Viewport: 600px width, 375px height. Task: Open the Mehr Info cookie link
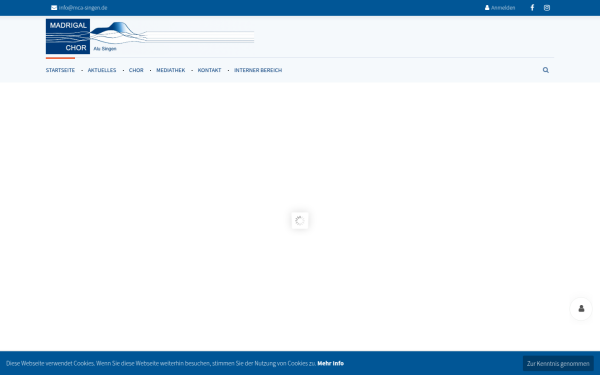(331, 364)
